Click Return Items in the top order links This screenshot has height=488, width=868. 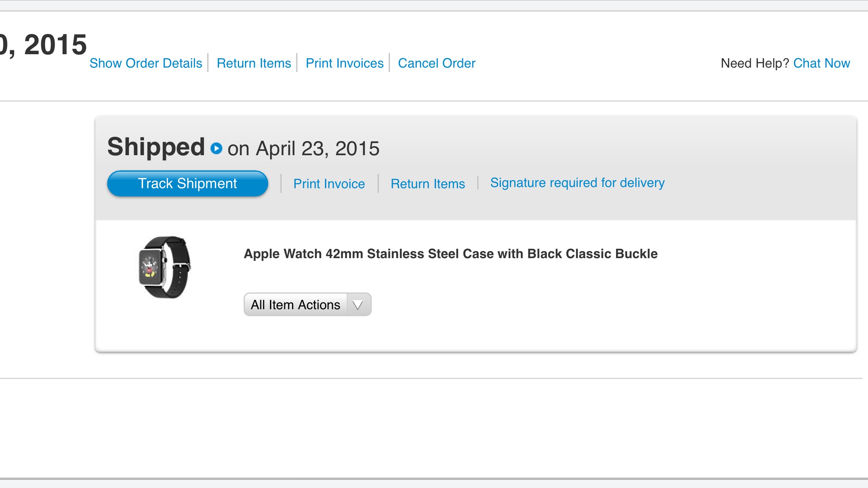(254, 63)
